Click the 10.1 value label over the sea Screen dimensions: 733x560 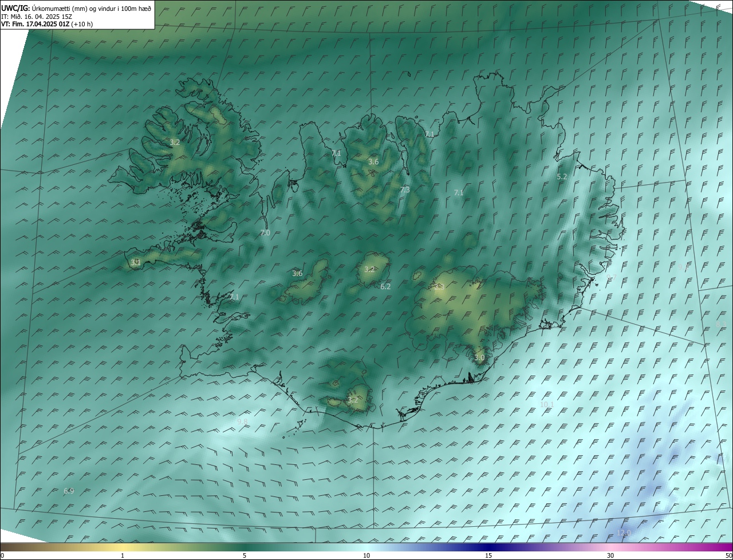coord(547,404)
